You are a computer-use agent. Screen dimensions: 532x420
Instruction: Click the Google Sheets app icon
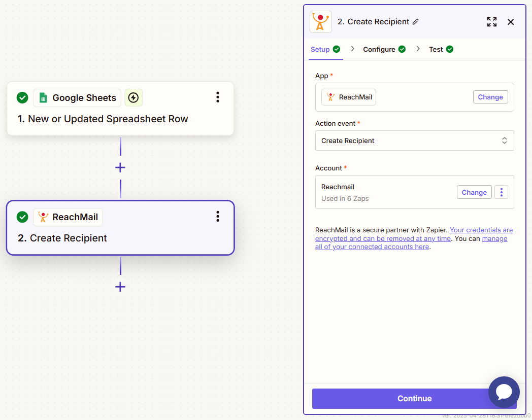pos(43,98)
